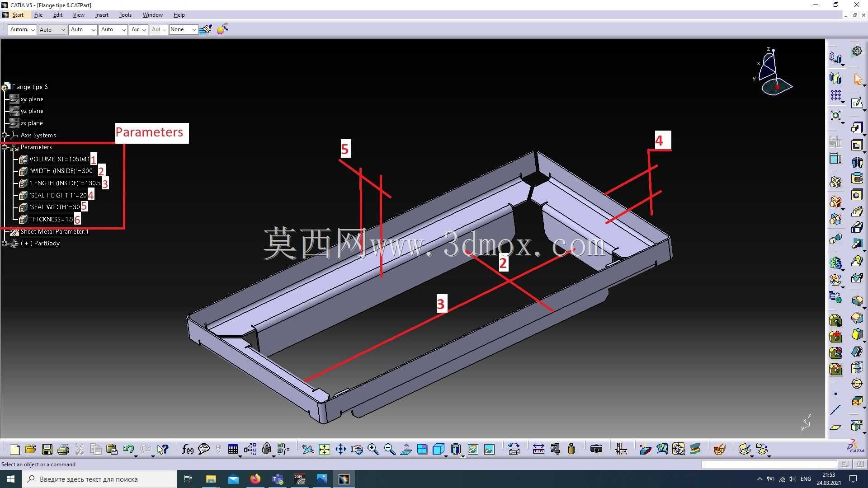Screen dimensions: 868x488
Task: Click the New document icon
Action: 14,449
